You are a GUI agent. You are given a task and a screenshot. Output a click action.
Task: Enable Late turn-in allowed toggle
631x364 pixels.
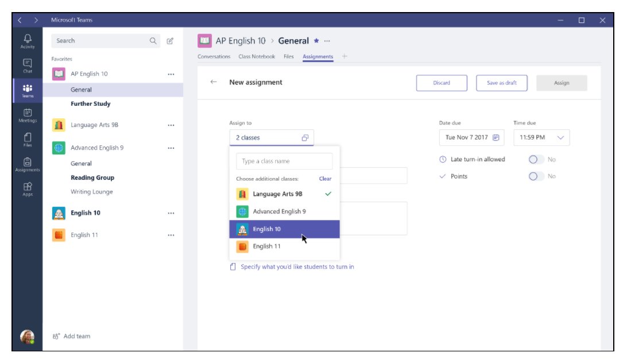[536, 160]
